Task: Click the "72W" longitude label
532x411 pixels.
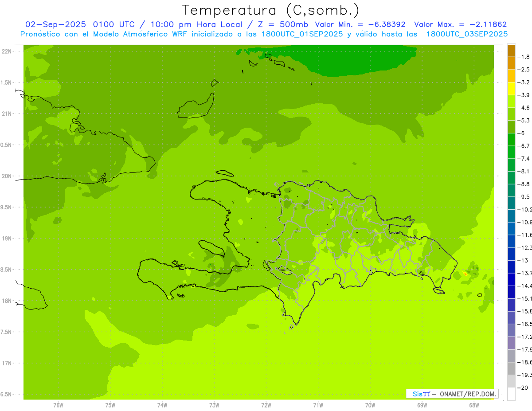Action: (266, 405)
